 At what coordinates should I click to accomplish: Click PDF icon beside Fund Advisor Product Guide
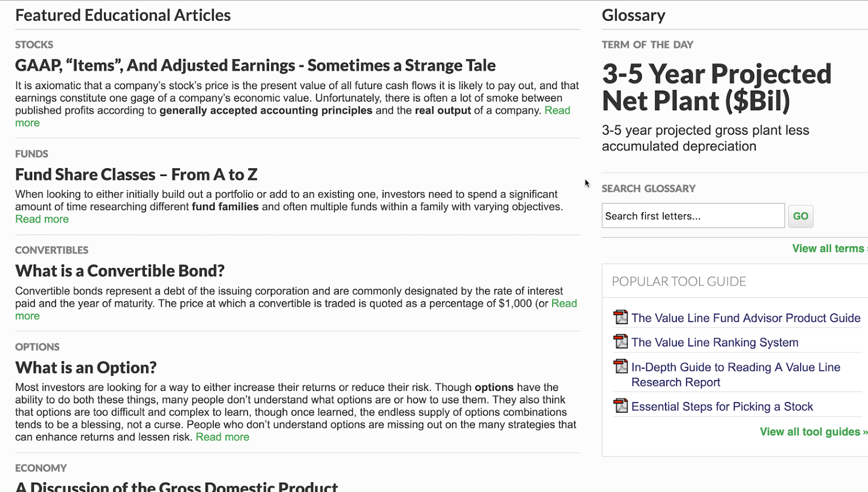click(x=620, y=317)
